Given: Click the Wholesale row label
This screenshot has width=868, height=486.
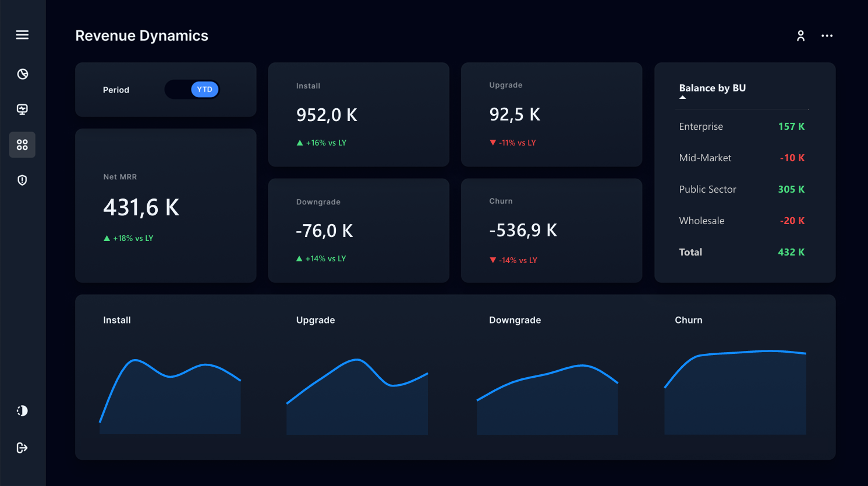Looking at the screenshot, I should point(702,221).
